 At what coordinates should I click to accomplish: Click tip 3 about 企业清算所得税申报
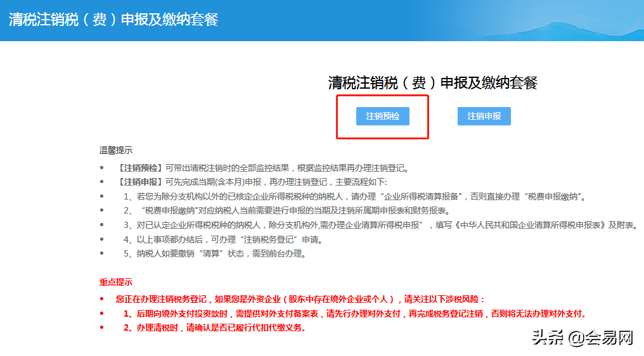[381, 225]
